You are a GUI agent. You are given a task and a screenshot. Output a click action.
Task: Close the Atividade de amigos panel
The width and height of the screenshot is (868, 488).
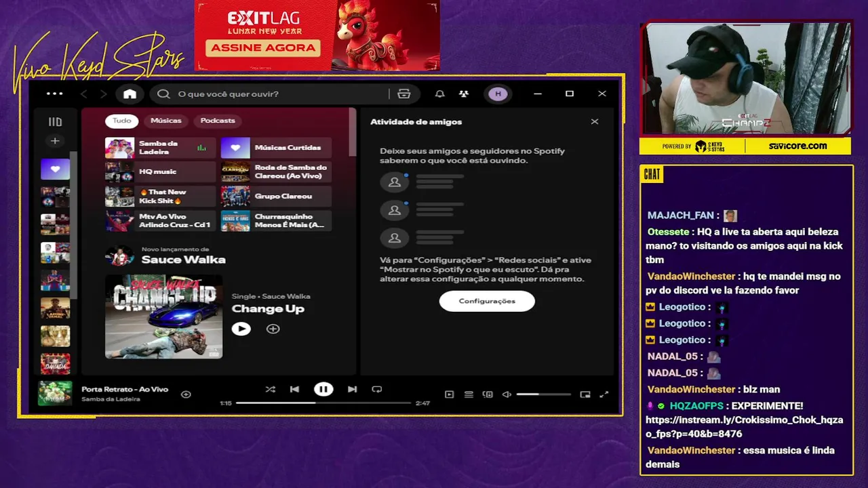coord(595,122)
